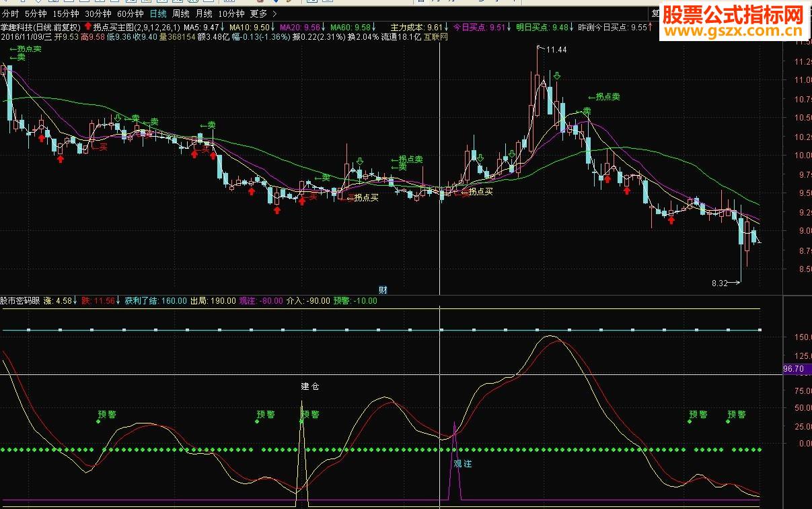The height and width of the screenshot is (509, 812).
Task: Click the blue 观注 label under magenta spike
Action: tap(463, 464)
